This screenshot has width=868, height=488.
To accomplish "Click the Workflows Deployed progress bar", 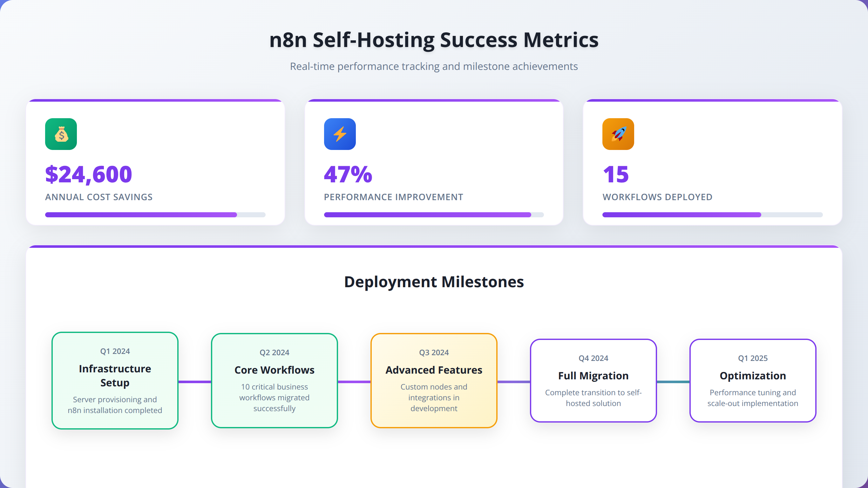I will click(712, 215).
